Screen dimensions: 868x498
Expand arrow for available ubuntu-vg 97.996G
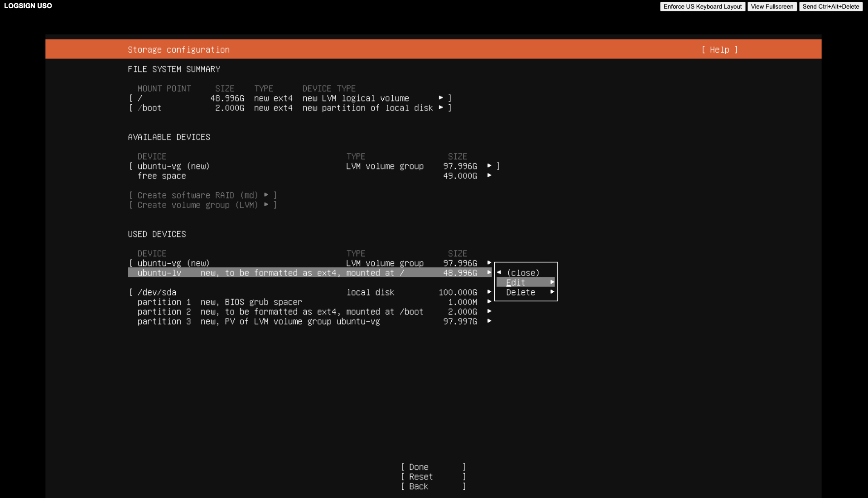(489, 166)
